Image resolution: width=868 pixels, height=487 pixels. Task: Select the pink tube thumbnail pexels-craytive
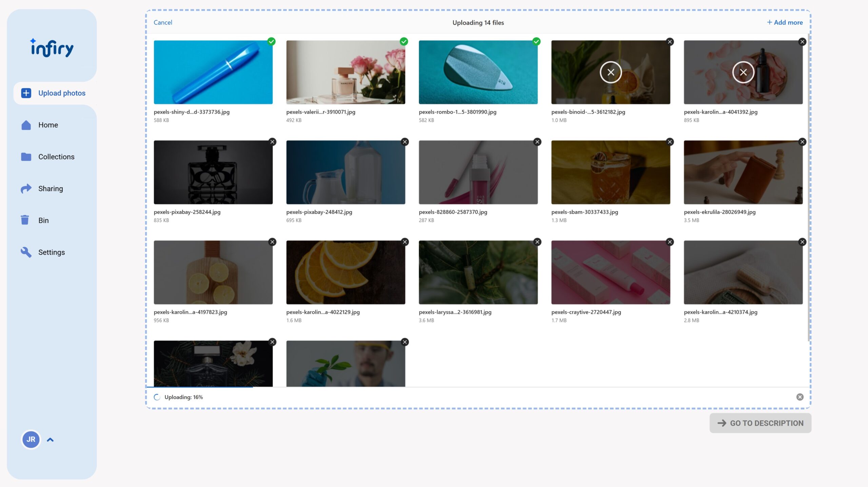tap(611, 272)
